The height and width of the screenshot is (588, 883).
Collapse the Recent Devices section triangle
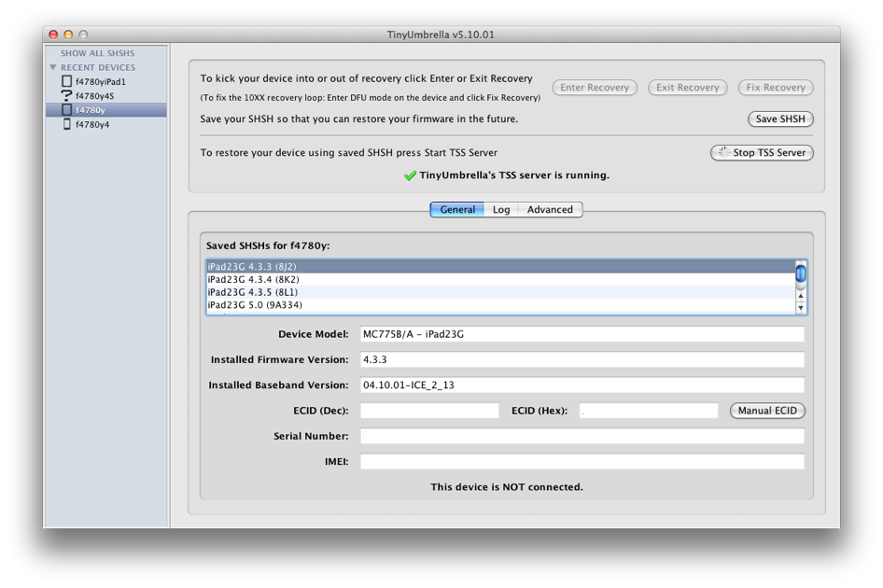53,67
